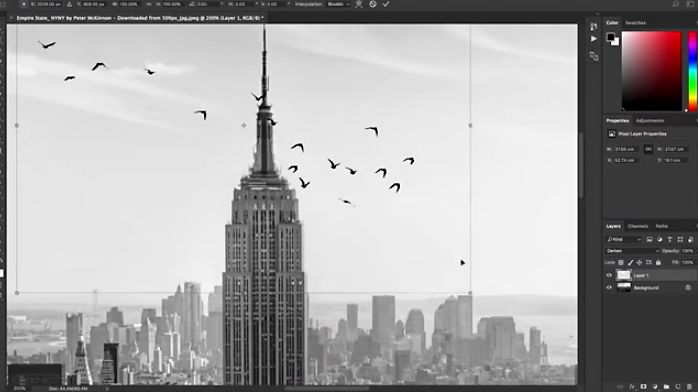This screenshot has height=392, width=698.
Task: Add layer style via fx icon
Action: (x=632, y=387)
